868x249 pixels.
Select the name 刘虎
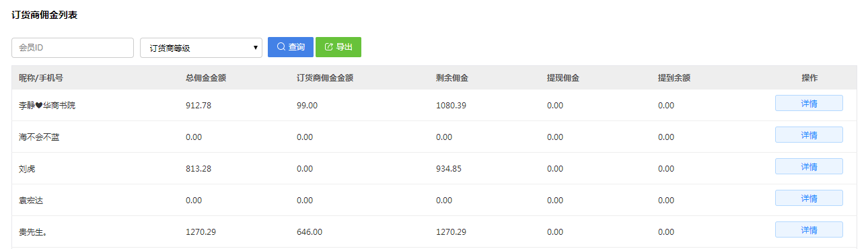[27, 169]
